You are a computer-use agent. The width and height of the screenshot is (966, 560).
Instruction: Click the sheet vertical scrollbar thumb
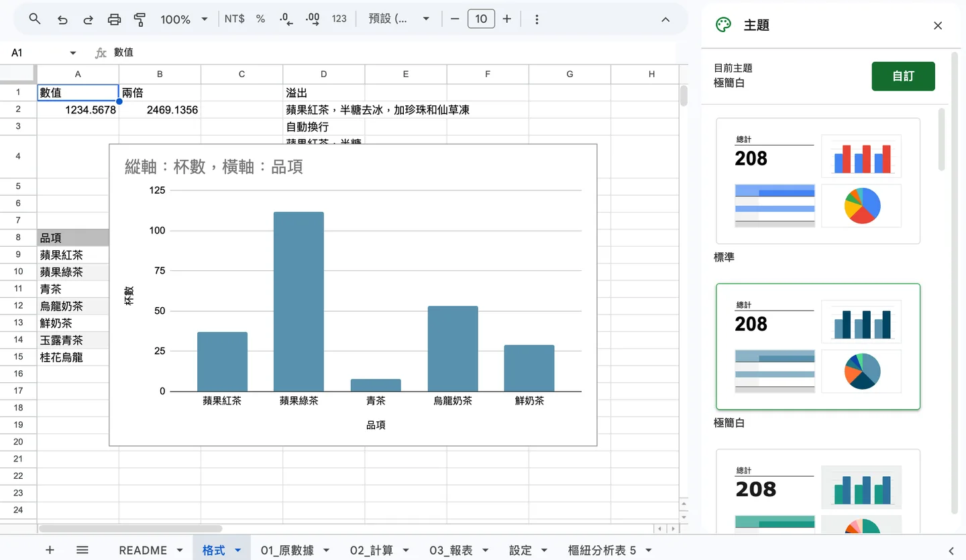click(684, 96)
